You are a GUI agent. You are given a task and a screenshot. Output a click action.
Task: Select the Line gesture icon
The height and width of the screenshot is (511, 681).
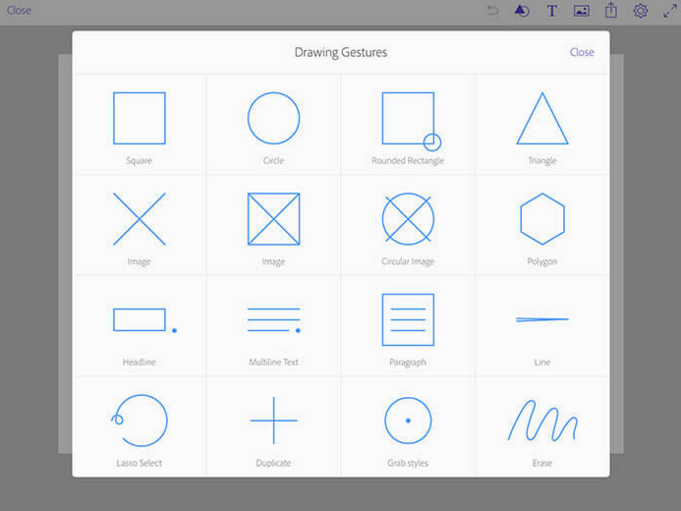point(542,320)
